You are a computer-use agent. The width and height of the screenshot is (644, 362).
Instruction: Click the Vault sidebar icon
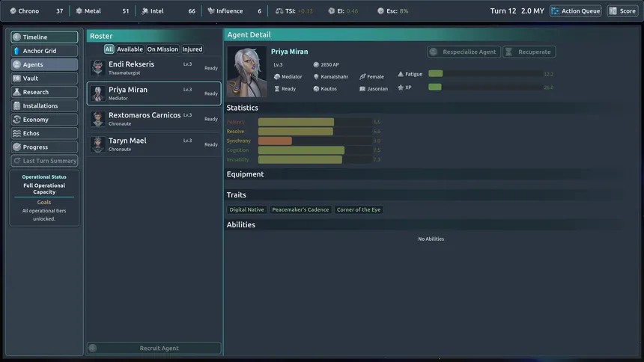[x=16, y=79]
